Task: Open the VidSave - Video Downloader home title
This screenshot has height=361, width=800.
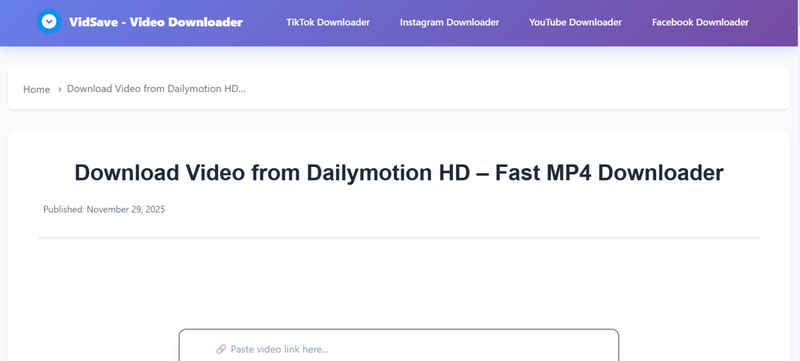Action: point(156,22)
